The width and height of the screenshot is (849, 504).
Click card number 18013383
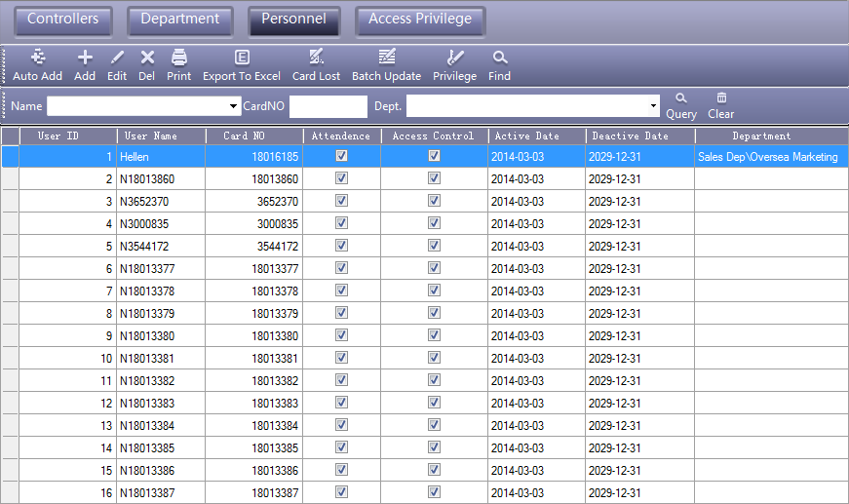click(275, 404)
